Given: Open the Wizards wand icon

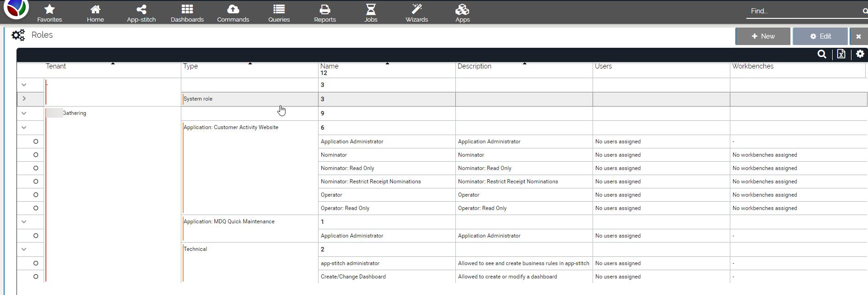Looking at the screenshot, I should pos(416,10).
